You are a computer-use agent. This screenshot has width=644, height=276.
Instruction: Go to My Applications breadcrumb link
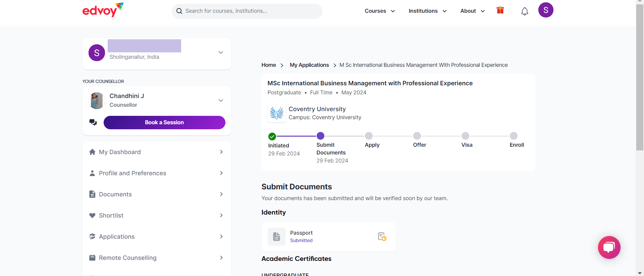(x=309, y=65)
